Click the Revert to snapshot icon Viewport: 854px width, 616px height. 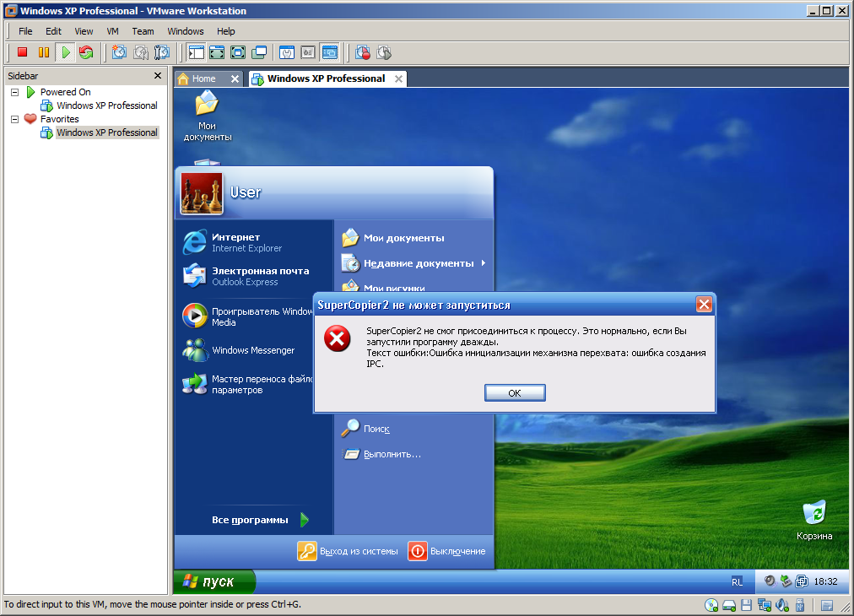(141, 52)
